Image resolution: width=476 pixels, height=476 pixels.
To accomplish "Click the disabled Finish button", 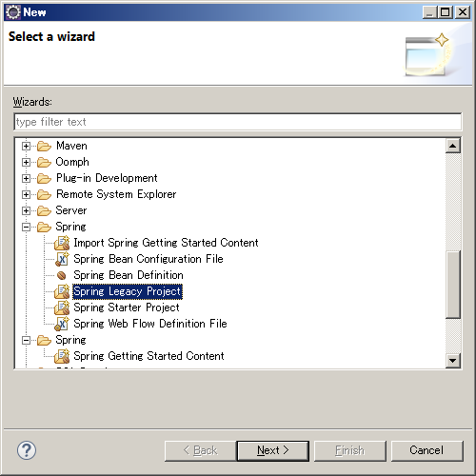I will coord(350,450).
